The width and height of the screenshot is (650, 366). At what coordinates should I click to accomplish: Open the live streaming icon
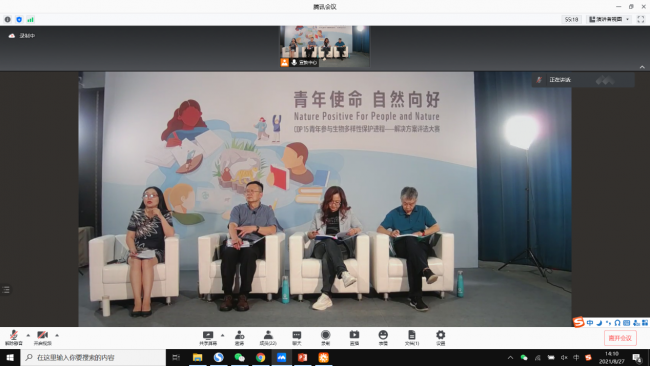[x=354, y=337]
